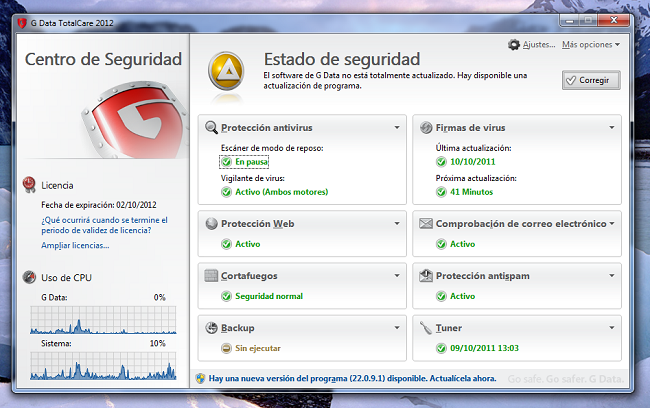Click green check beside 09/10/2011 13:03

441,348
